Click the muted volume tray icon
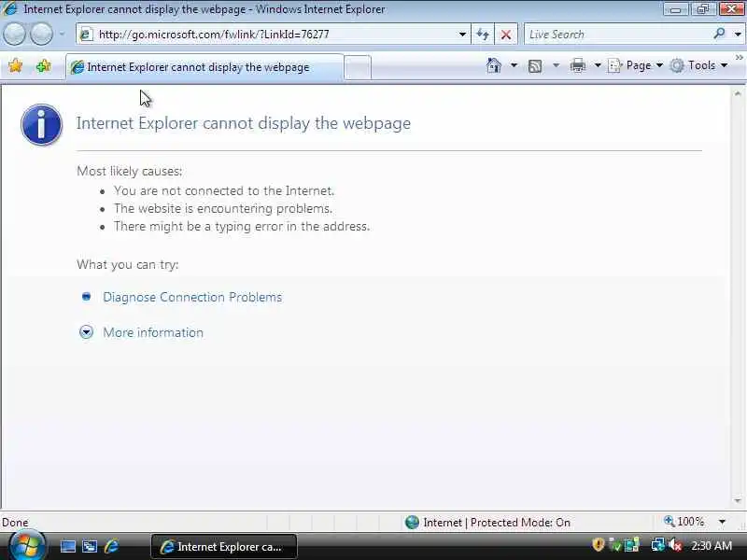 click(675, 545)
